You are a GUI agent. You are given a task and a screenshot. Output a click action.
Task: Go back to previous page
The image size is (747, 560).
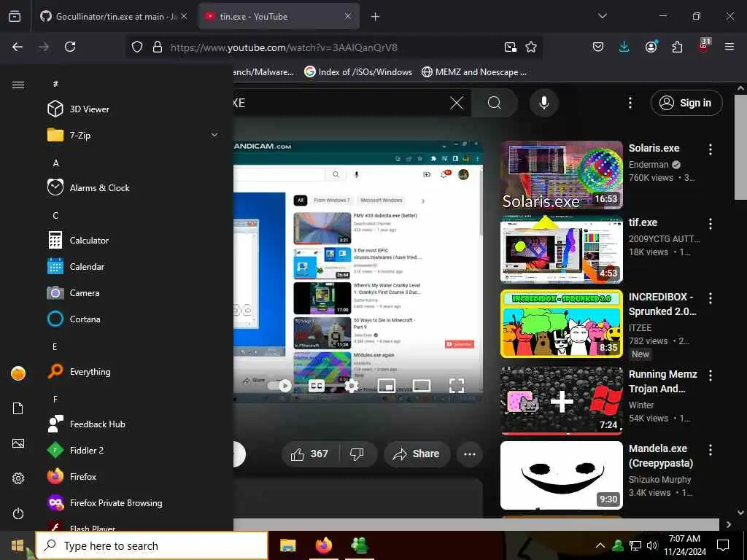(18, 47)
